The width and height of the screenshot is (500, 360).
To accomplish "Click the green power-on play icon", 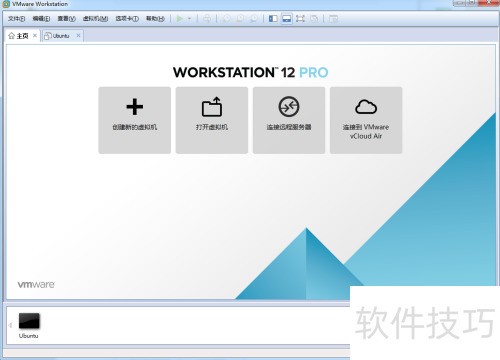I will [x=180, y=19].
